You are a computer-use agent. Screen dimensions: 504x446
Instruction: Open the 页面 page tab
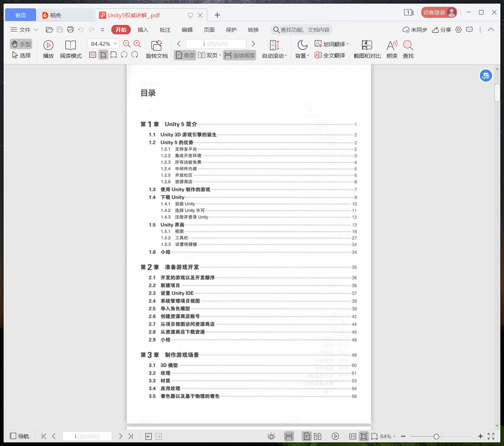[209, 30]
